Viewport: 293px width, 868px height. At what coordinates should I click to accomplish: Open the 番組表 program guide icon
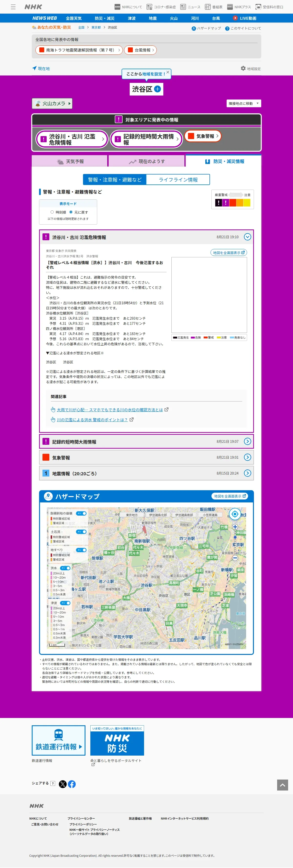click(x=213, y=7)
